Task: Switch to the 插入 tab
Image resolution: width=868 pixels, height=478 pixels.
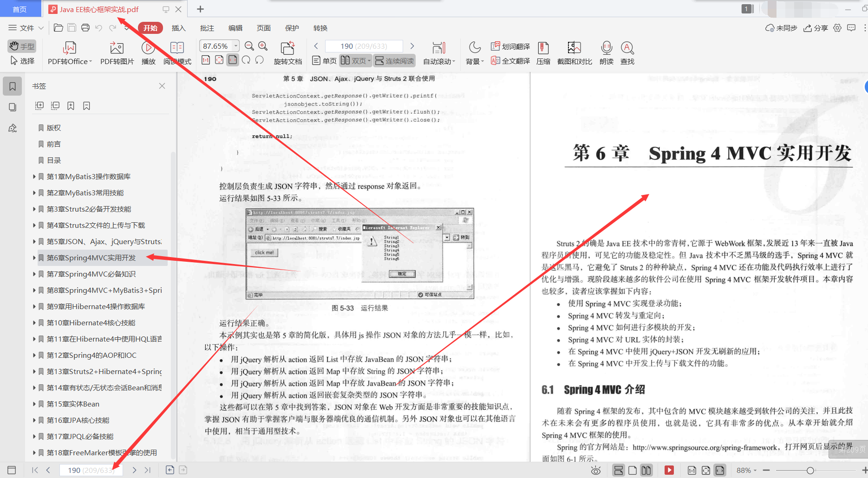Action: 178,28
